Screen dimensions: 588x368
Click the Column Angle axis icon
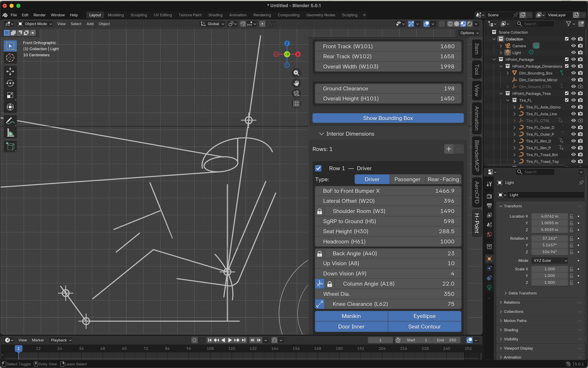(x=320, y=284)
